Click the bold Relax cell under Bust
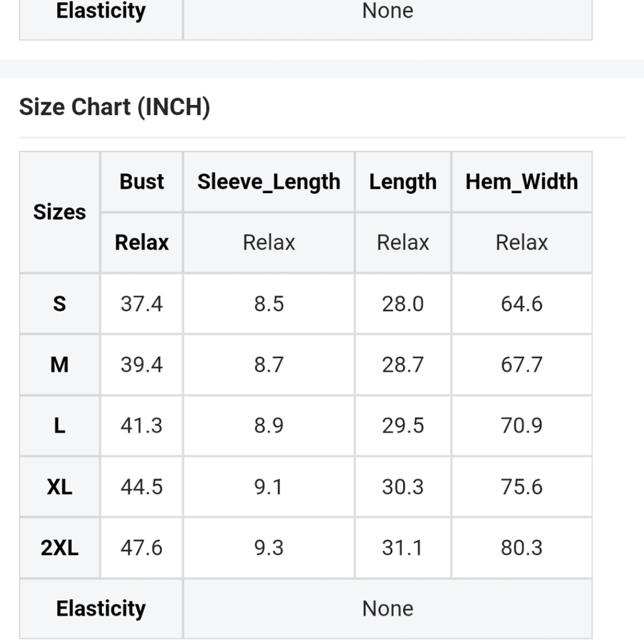Viewport: 644px width, 644px height. pos(142,242)
